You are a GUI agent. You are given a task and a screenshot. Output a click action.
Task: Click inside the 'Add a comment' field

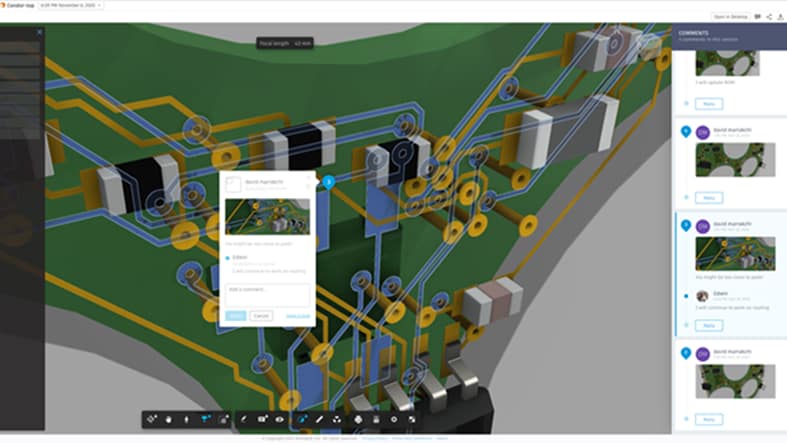(268, 295)
